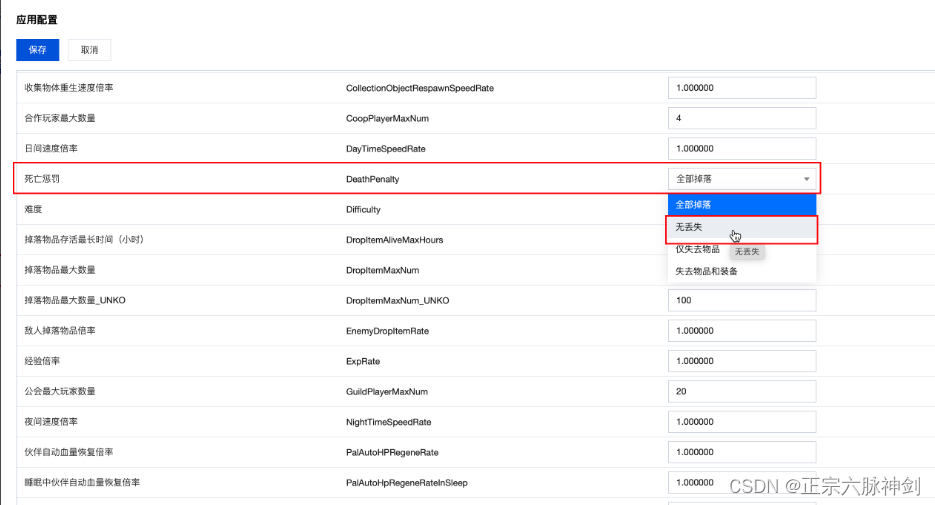The height and width of the screenshot is (505, 935).
Task: Click the EnemyDropItemRate key text
Action: click(387, 331)
